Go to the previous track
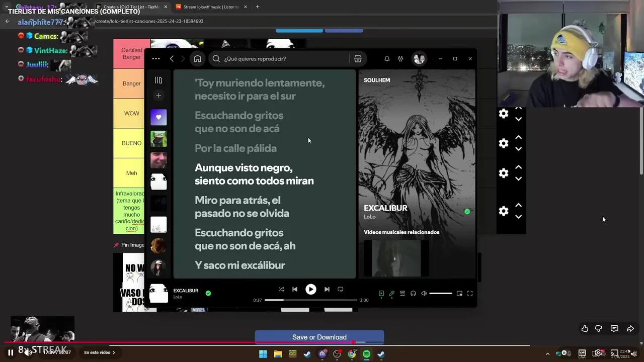This screenshot has width=644, height=362. (295, 289)
